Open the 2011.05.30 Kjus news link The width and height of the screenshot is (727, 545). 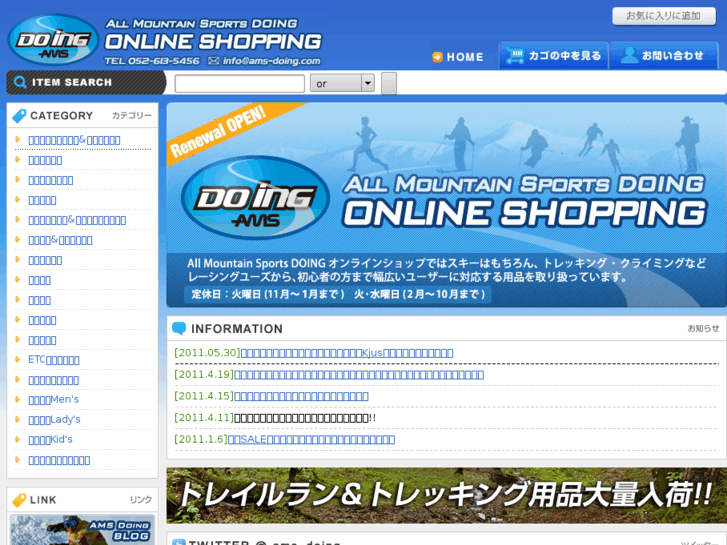pyautogui.click(x=347, y=353)
